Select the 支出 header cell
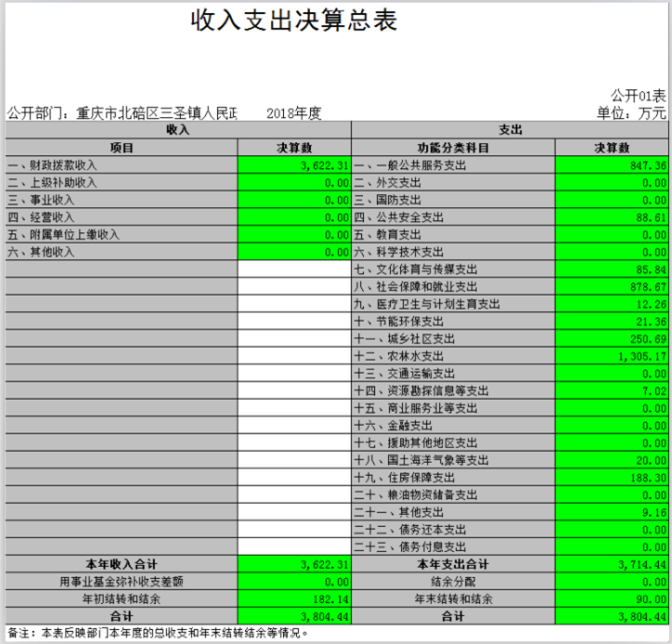Image resolution: width=672 pixels, height=644 pixels. point(510,130)
